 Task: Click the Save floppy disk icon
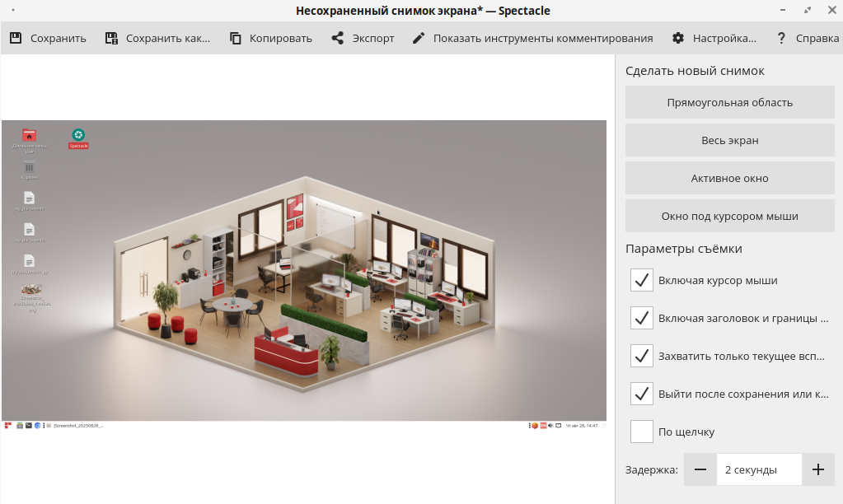click(x=16, y=38)
